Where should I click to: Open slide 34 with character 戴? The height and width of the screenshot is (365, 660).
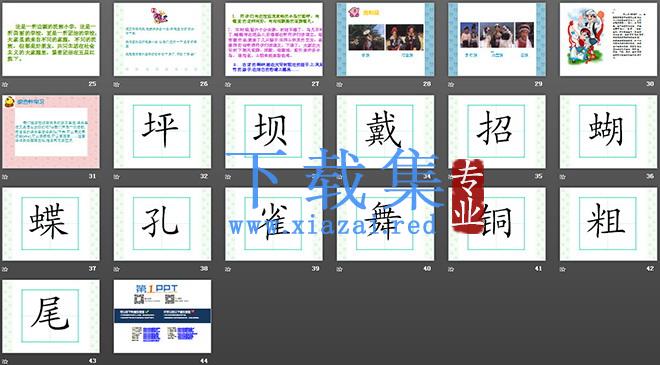click(385, 131)
